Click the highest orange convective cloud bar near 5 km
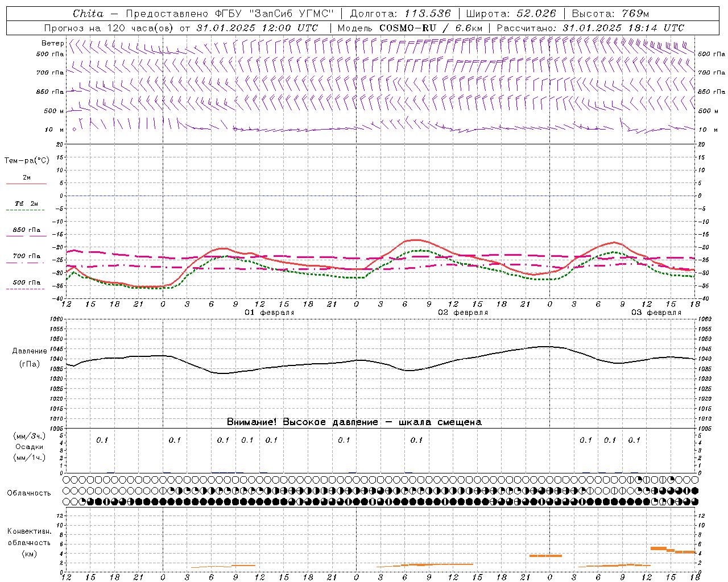The image size is (728, 582). click(x=659, y=548)
